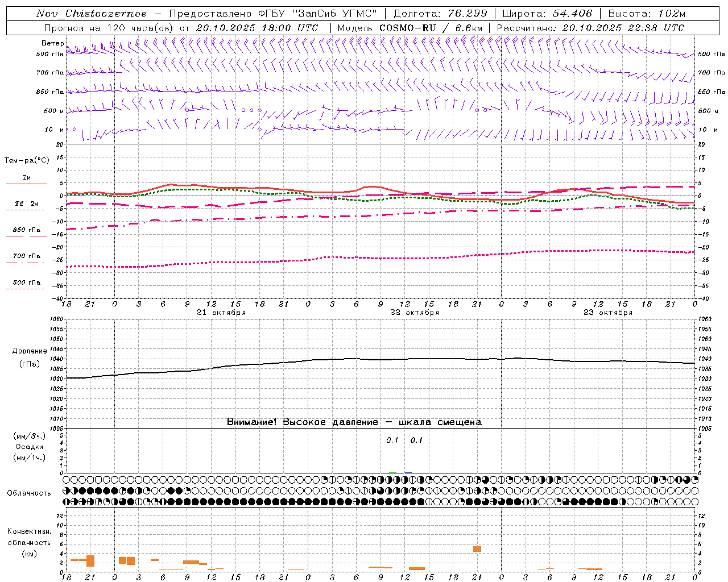728x582 pixels.
Task: Click the "Высота: 102м" header text
Action: 647,14
